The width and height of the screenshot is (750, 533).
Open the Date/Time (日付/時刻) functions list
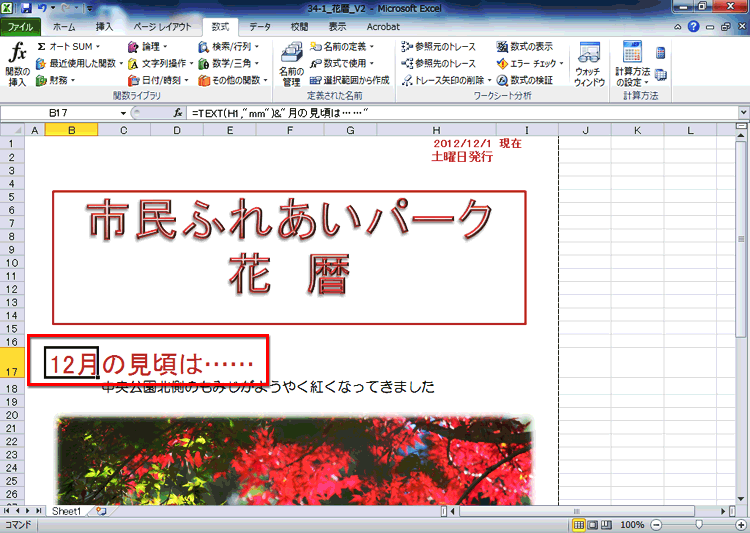[x=158, y=80]
